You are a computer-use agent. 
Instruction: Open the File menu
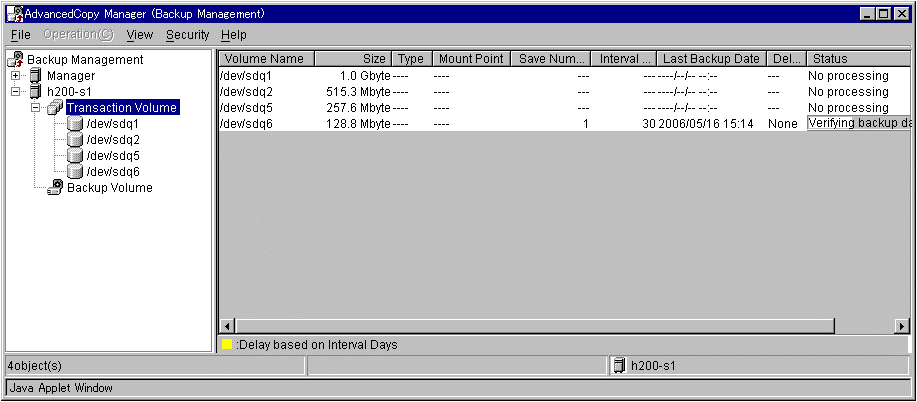[20, 35]
